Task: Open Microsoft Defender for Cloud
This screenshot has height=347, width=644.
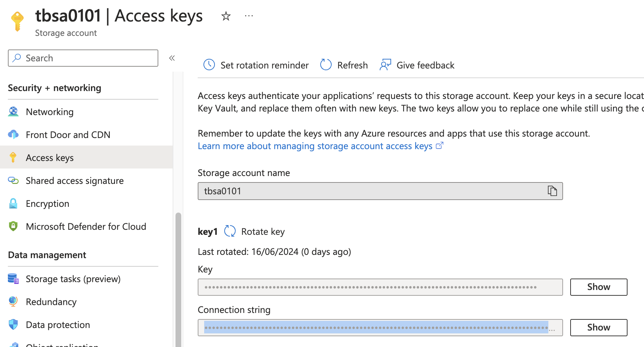Action: pos(86,227)
